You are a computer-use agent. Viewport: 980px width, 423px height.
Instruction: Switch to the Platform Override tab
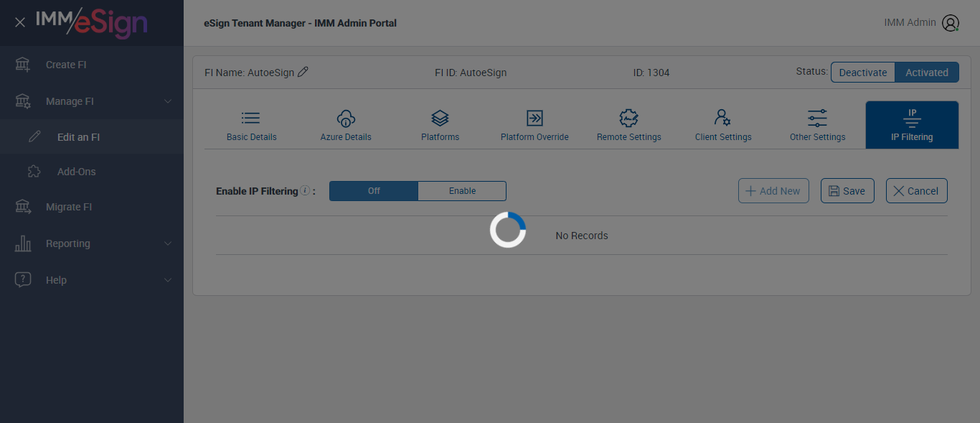tap(534, 125)
